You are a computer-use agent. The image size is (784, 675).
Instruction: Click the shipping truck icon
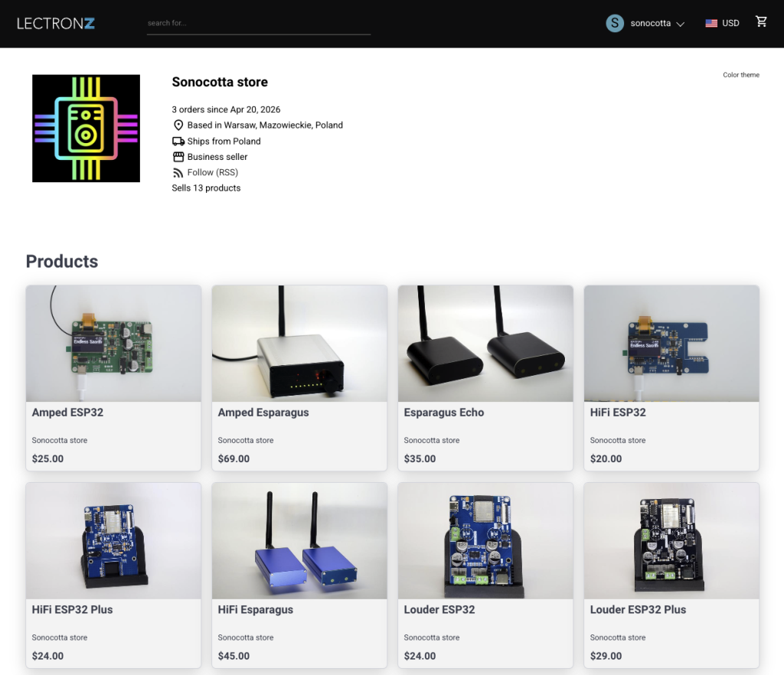(178, 142)
